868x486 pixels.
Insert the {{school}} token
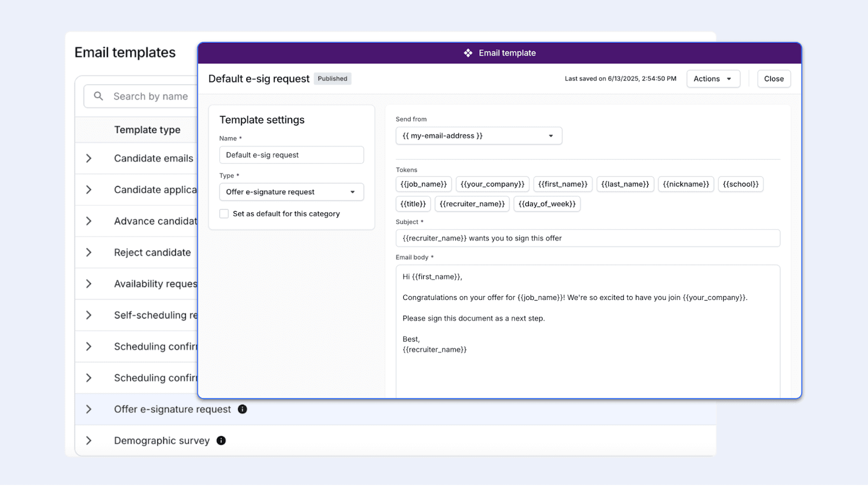[x=741, y=184]
